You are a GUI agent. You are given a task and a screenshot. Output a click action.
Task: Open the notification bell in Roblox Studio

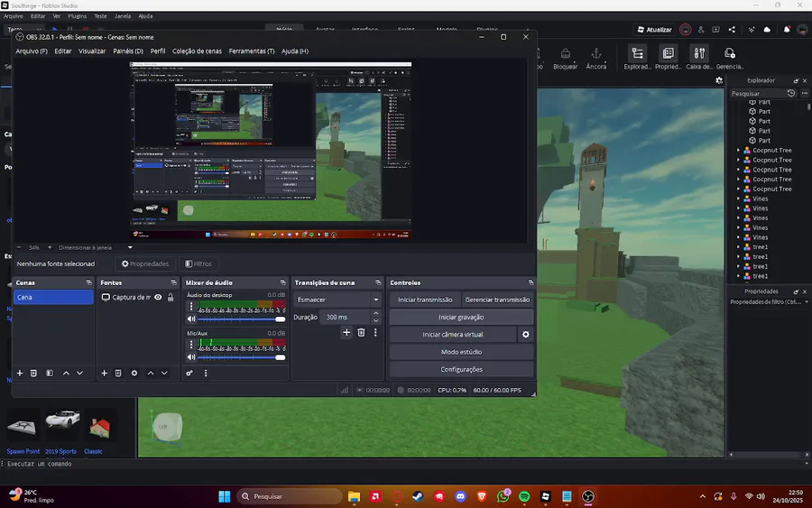tap(787, 30)
